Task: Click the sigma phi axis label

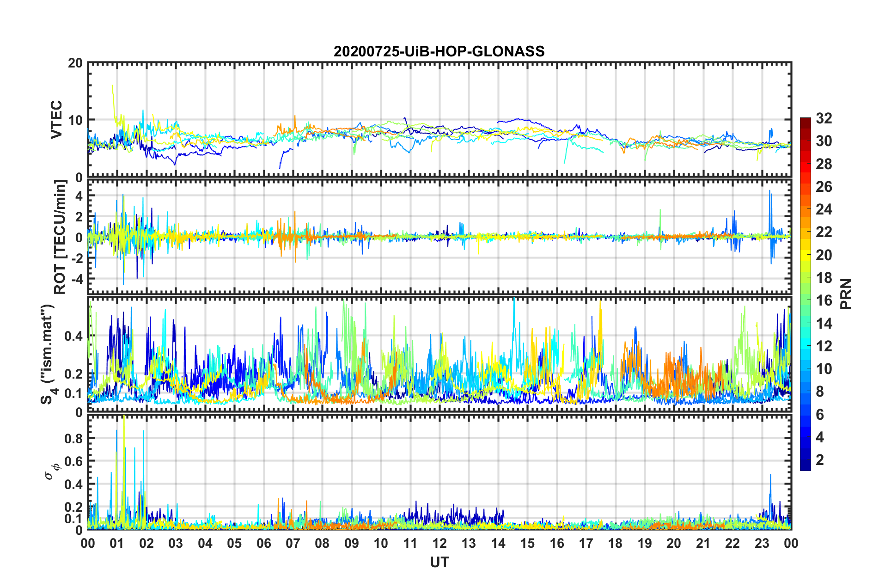Action: pos(53,472)
